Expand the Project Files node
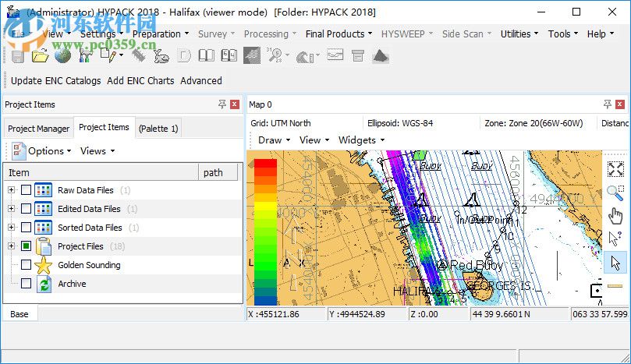 click(11, 246)
